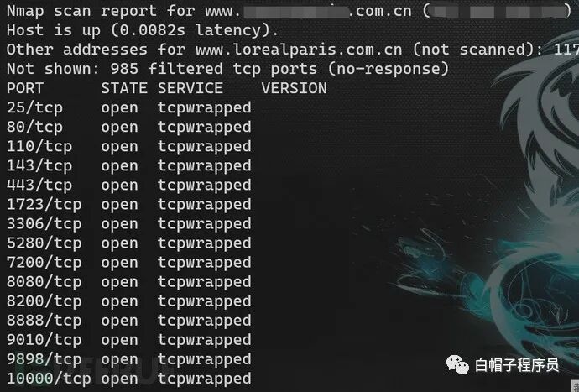This screenshot has height=392, width=579.
Task: Click open state on 8888/tcp row
Action: point(120,321)
